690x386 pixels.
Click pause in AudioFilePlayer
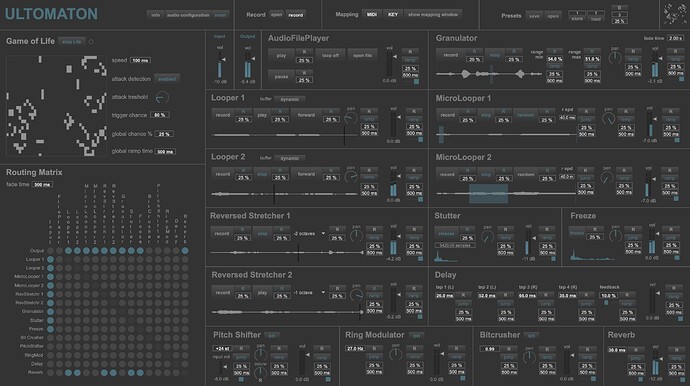281,77
